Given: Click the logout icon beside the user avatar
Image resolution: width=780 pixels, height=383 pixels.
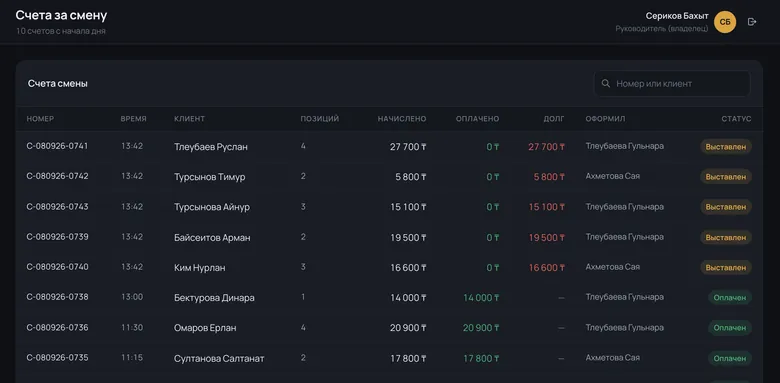Looking at the screenshot, I should point(752,22).
